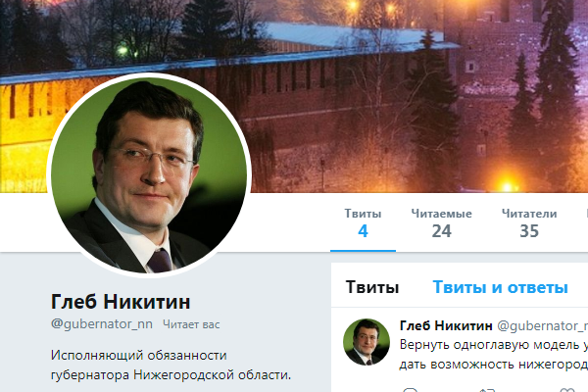The height and width of the screenshot is (392, 588).
Task: Open the Читаемые list showing 24
Action: tap(441, 223)
